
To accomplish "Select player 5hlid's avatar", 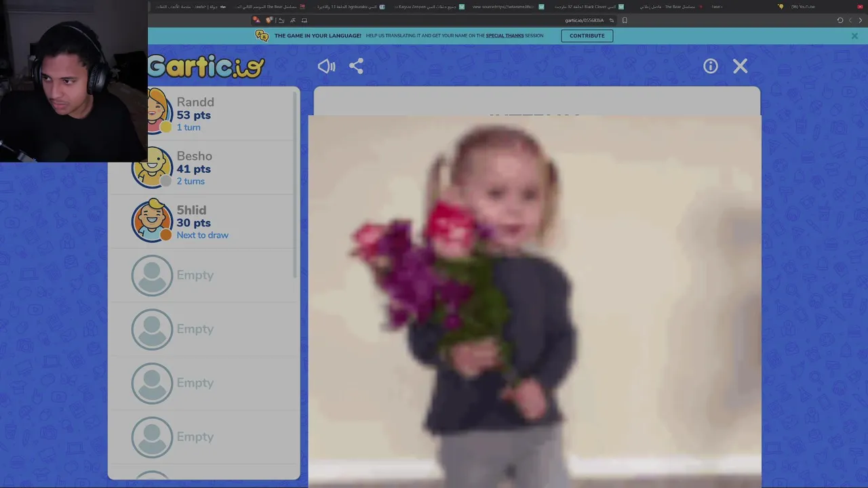I will [152, 221].
